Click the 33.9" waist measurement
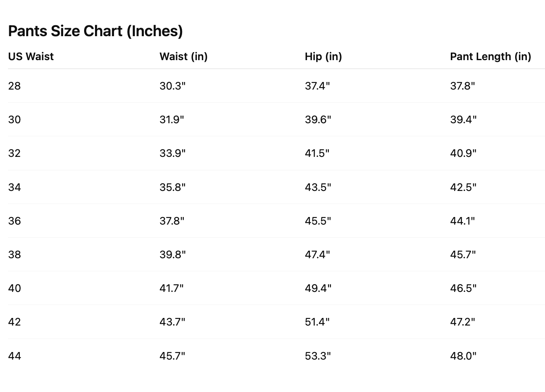Image resolution: width=545 pixels, height=392 pixels. coord(172,154)
